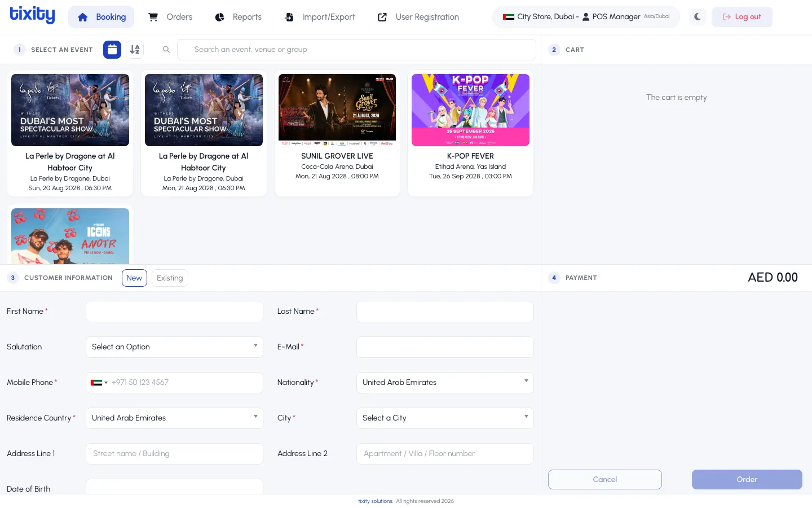Screen dimensions: 812x508
Task: Open the Select a City dropdown
Action: coord(445,418)
